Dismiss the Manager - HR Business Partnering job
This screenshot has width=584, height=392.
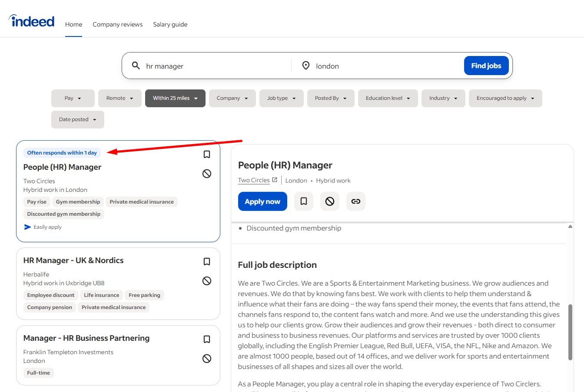pyautogui.click(x=207, y=359)
